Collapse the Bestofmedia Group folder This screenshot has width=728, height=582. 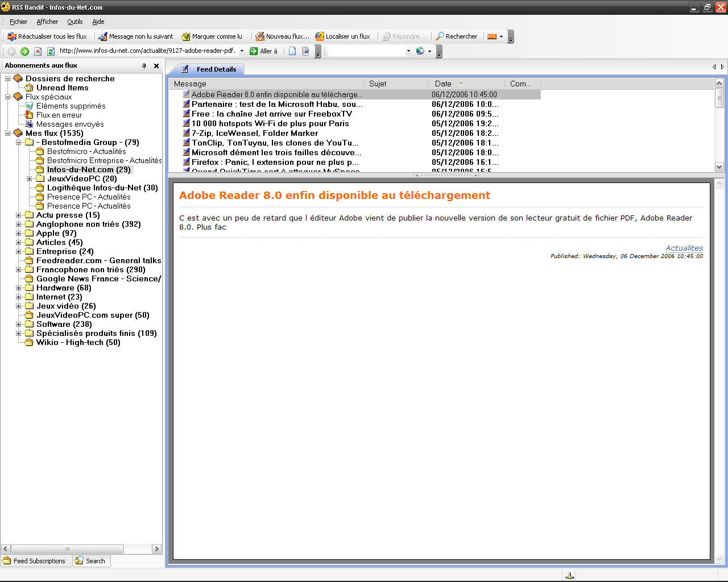click(x=19, y=143)
